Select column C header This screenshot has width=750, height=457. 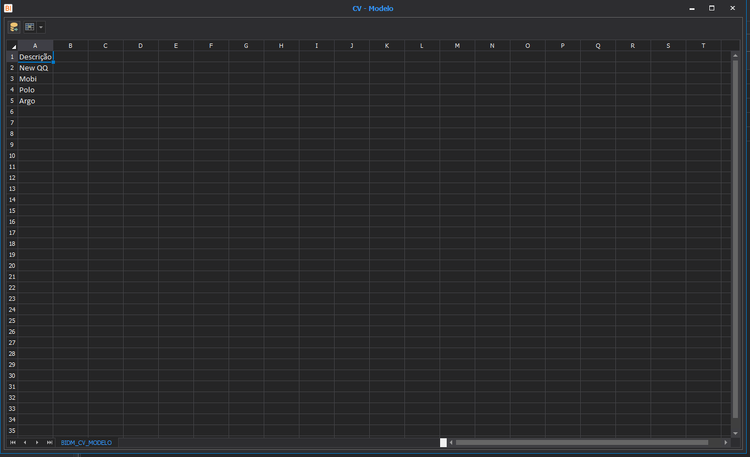click(106, 46)
